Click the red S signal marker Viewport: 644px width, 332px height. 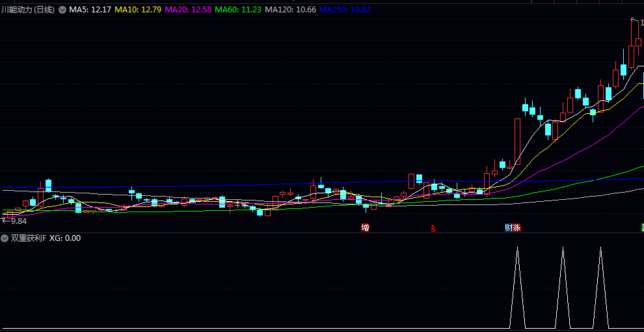(x=433, y=228)
